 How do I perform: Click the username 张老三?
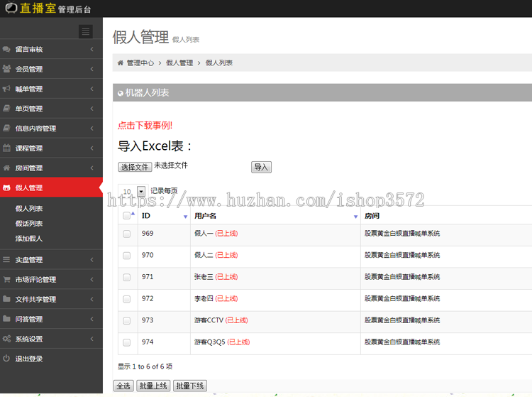click(204, 277)
